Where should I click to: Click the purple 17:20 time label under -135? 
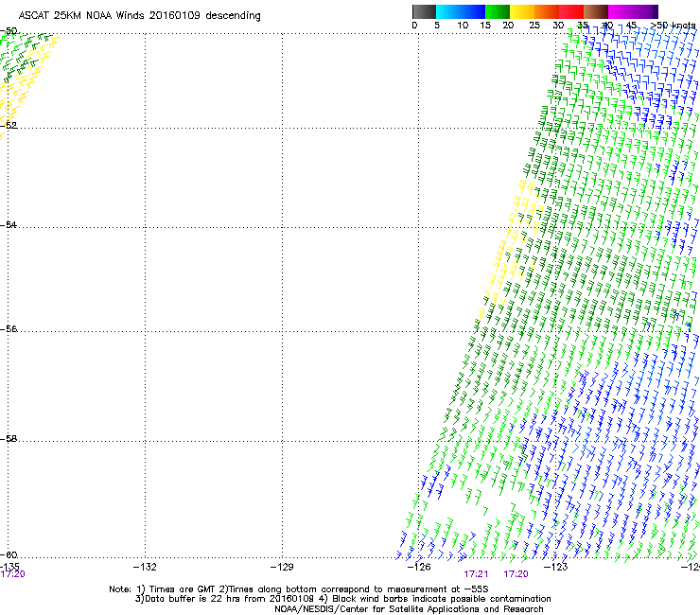pos(12,574)
